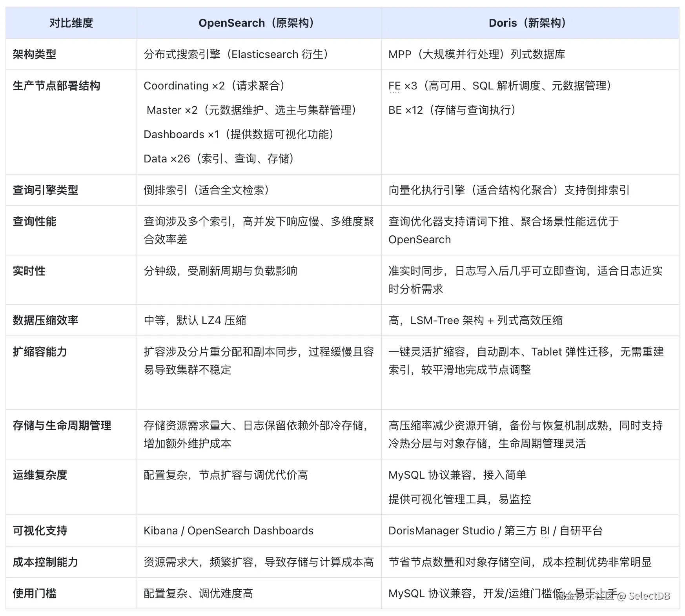Click the 数据压缩效率 row label
The width and height of the screenshot is (685, 616).
45,320
